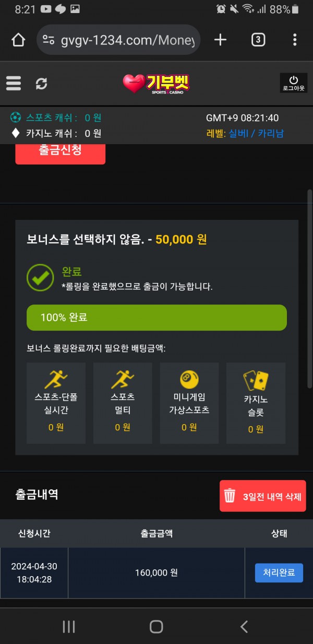Image resolution: width=313 pixels, height=644 pixels.
Task: Show open tabs counter
Action: pyautogui.click(x=258, y=40)
